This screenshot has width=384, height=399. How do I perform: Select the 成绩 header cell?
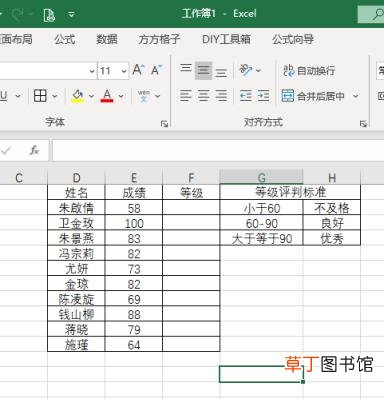click(x=134, y=192)
